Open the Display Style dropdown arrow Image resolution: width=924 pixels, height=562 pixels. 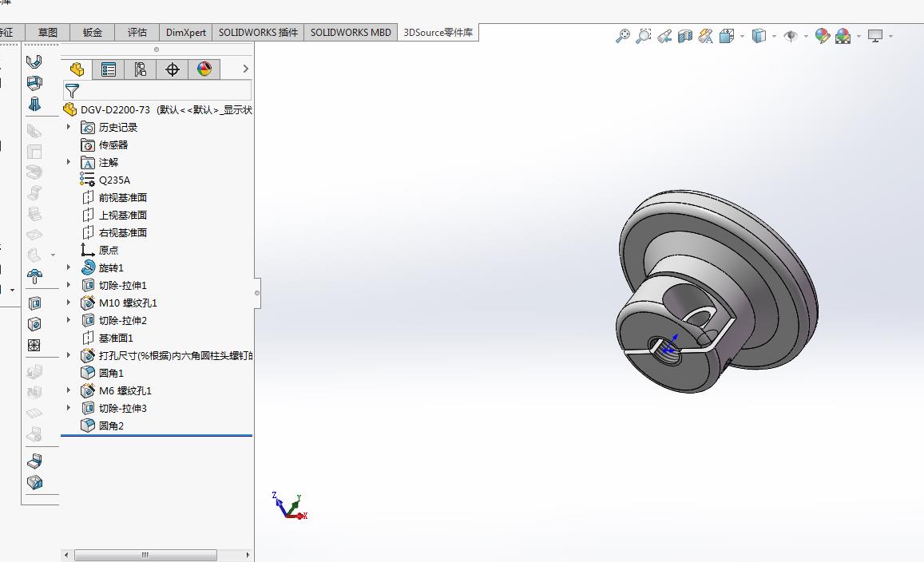pos(774,36)
